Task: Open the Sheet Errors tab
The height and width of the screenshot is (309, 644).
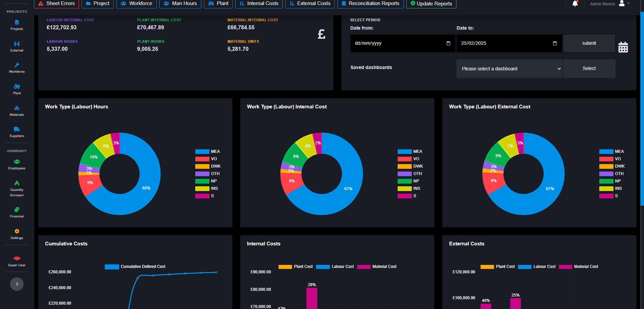Action: pyautogui.click(x=56, y=4)
